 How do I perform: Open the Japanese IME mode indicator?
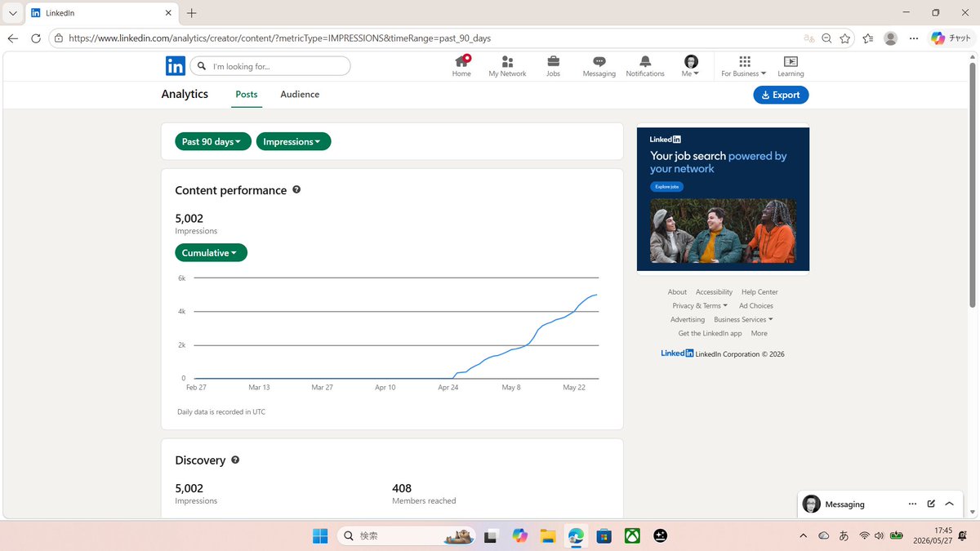click(844, 535)
